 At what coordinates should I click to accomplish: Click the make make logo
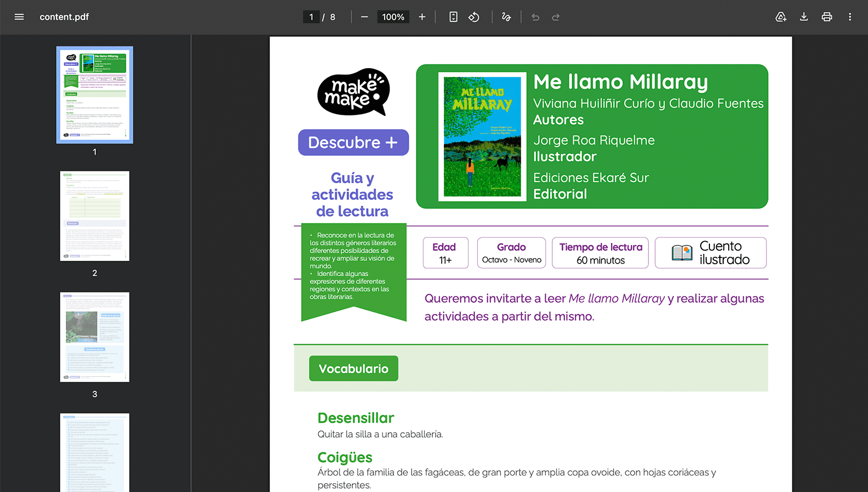tap(353, 92)
